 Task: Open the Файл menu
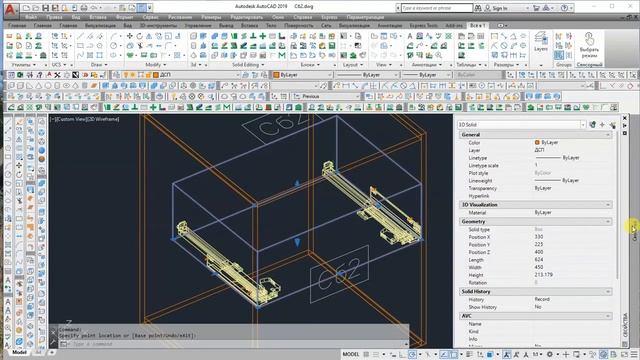31,17
